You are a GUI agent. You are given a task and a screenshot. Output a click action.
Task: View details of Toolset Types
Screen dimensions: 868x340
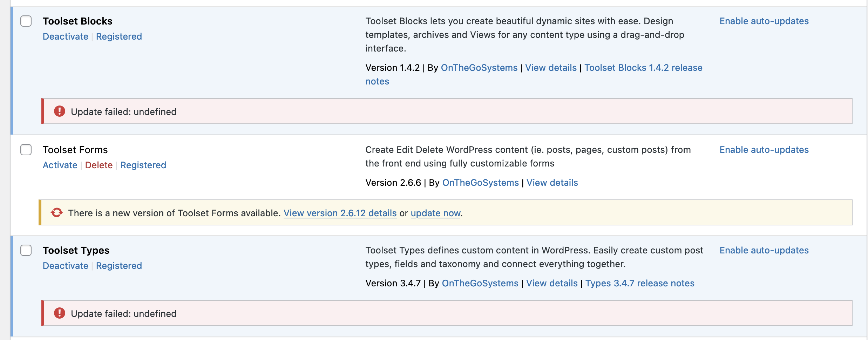coord(552,283)
